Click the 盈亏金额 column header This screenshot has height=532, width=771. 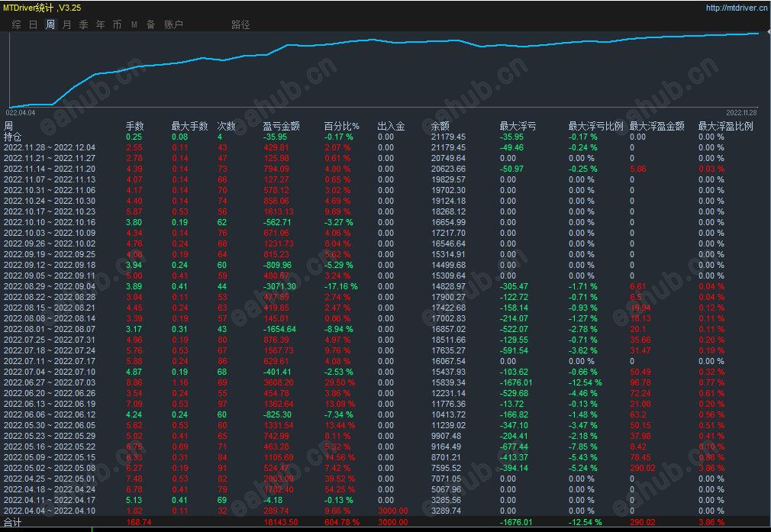tap(281, 127)
